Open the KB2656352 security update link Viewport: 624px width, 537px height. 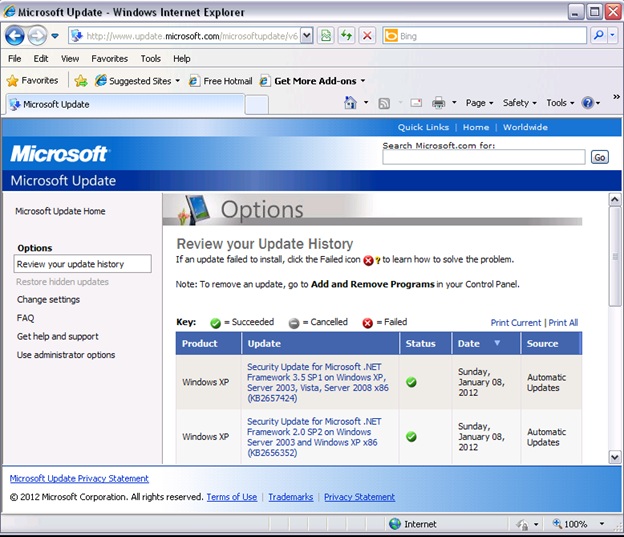click(x=314, y=437)
